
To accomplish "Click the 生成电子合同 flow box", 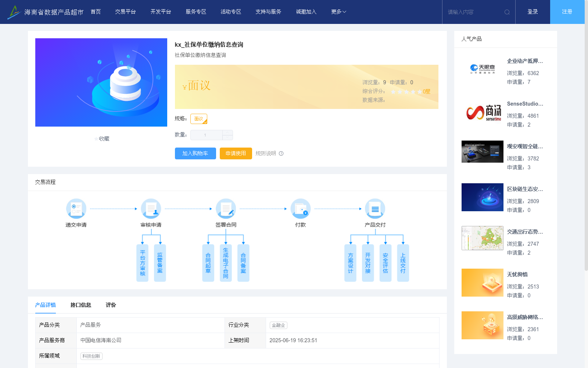I will coord(226,263).
